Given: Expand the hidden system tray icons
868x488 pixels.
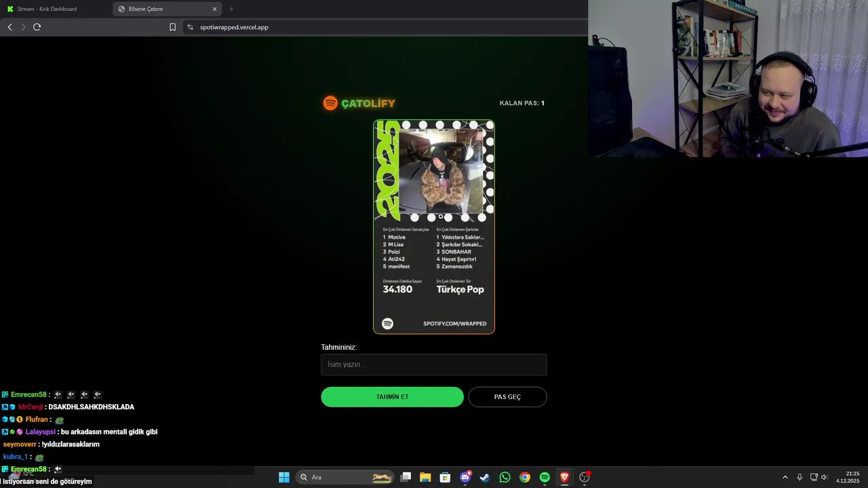Looking at the screenshot, I should [x=785, y=477].
